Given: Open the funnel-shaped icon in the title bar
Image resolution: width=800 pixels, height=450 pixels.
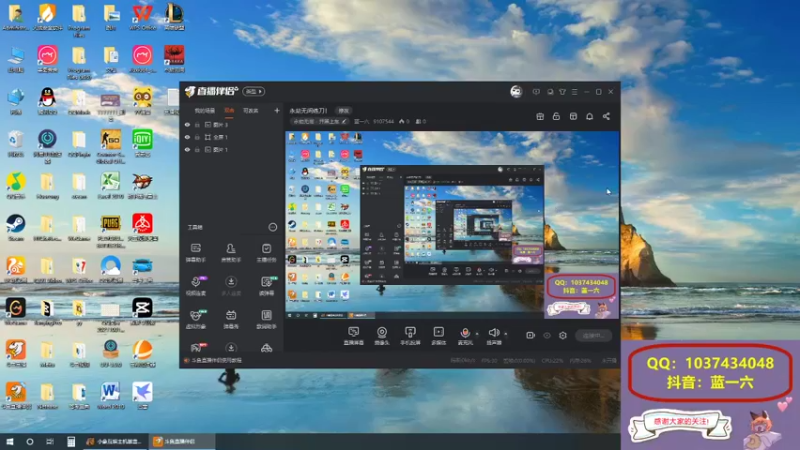Looking at the screenshot, I should (x=562, y=92).
